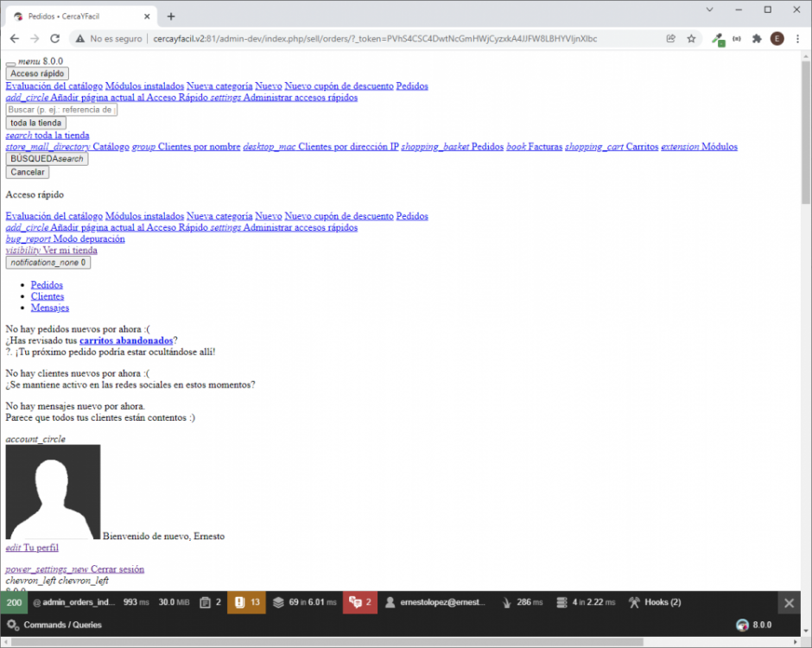The height and width of the screenshot is (648, 812).
Task: Open the carritos abandonados link
Action: coord(126,340)
